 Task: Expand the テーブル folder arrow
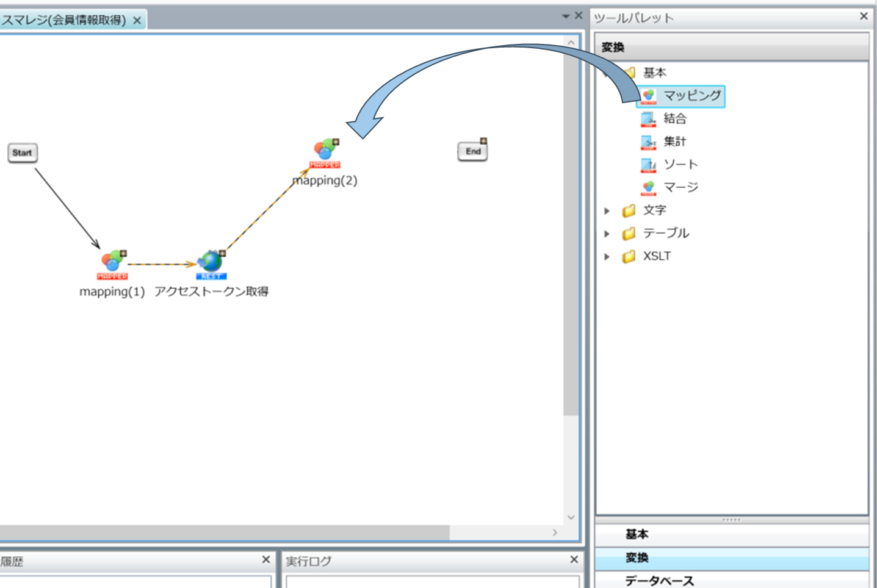click(607, 234)
